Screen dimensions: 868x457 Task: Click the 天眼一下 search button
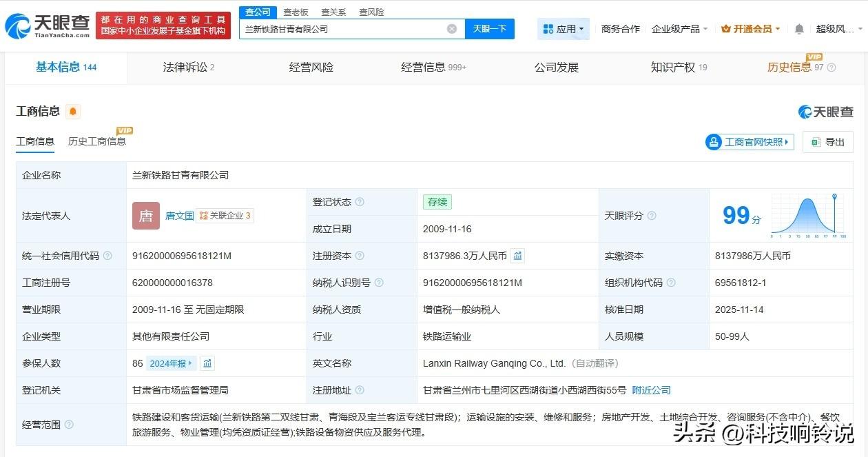pyautogui.click(x=490, y=29)
